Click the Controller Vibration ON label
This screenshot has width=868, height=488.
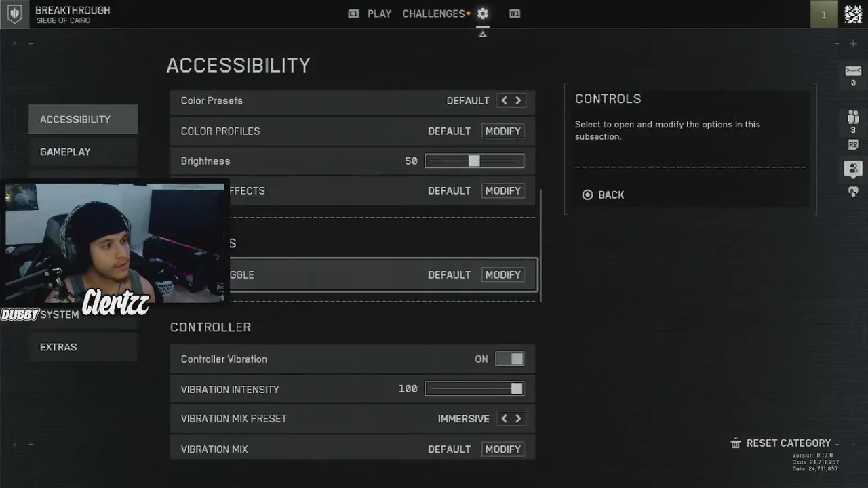(481, 359)
